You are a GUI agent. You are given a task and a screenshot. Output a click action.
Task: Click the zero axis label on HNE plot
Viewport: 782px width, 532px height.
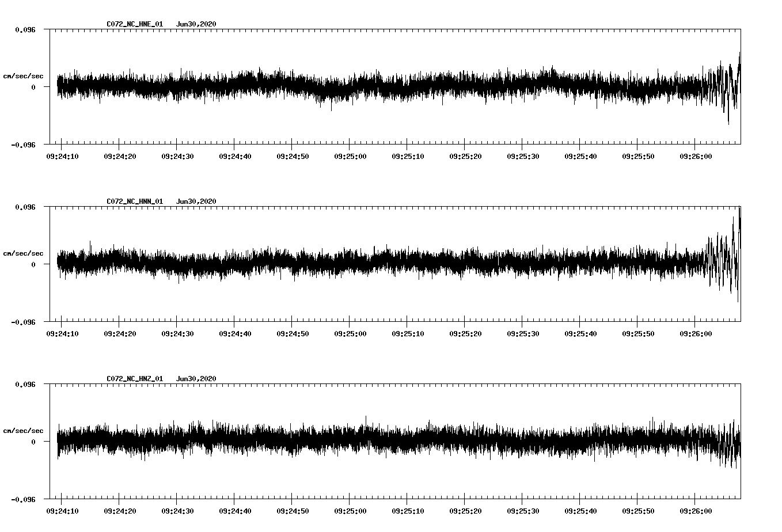(33, 87)
